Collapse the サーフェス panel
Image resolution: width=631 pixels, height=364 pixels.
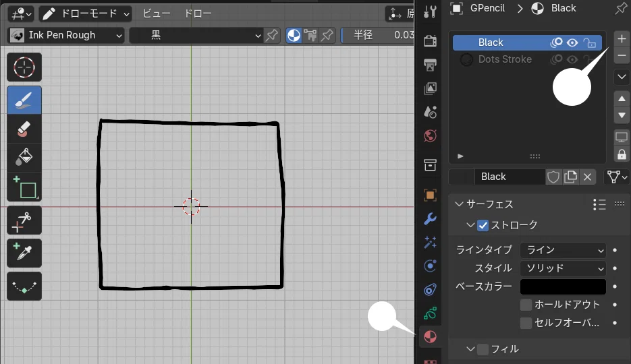click(459, 204)
